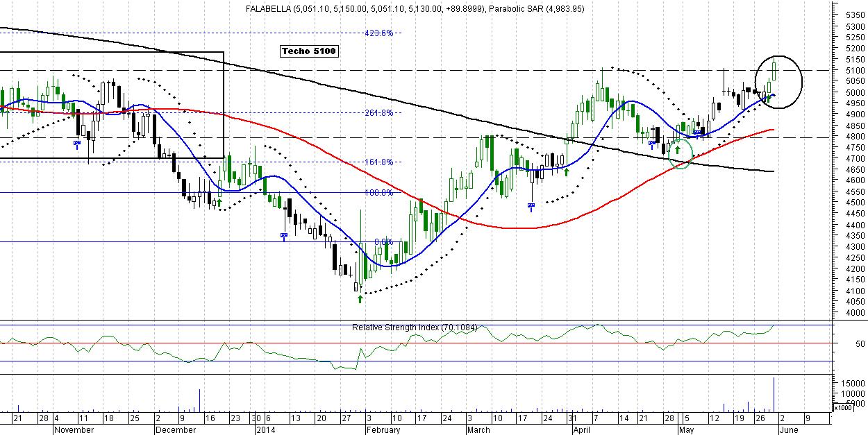Click the 423.6% Fibonacci level label
This screenshot has height=435, width=868.
point(379,33)
